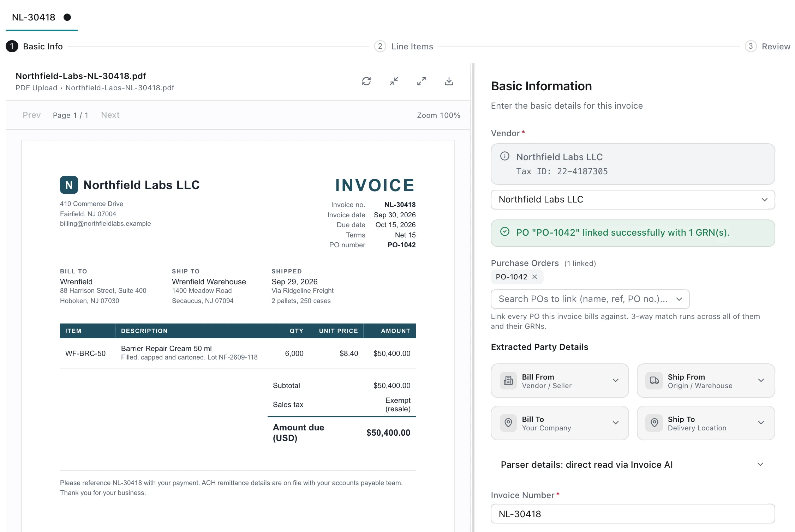795x532 pixels.
Task: Click the PO number PO-1042 in the PDF
Action: tap(401, 245)
